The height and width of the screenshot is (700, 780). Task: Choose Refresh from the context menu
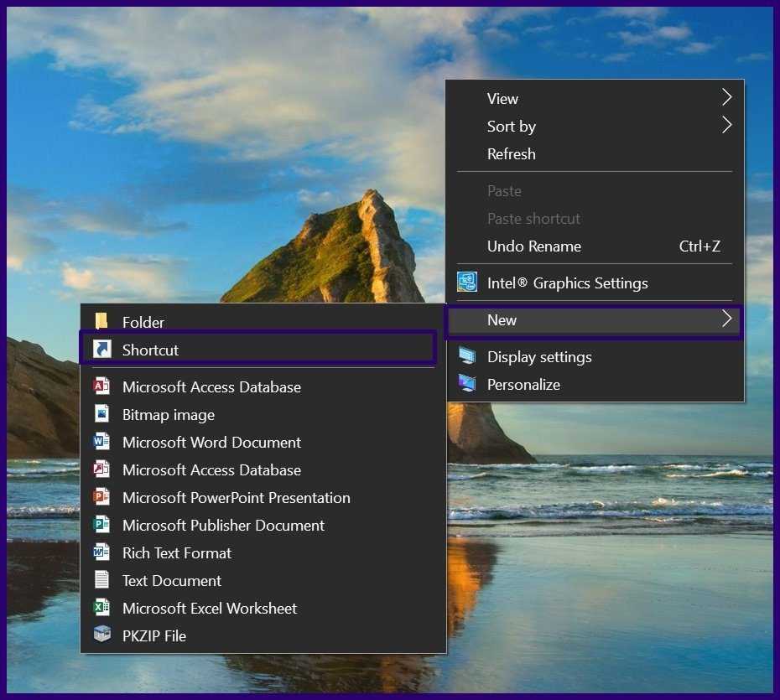(x=511, y=153)
